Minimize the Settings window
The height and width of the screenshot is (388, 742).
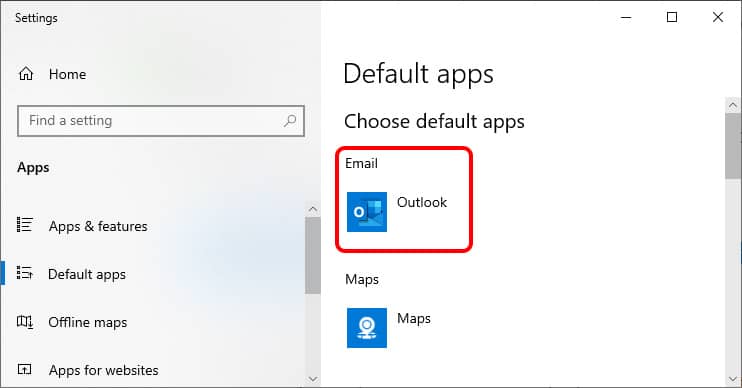pyautogui.click(x=626, y=18)
